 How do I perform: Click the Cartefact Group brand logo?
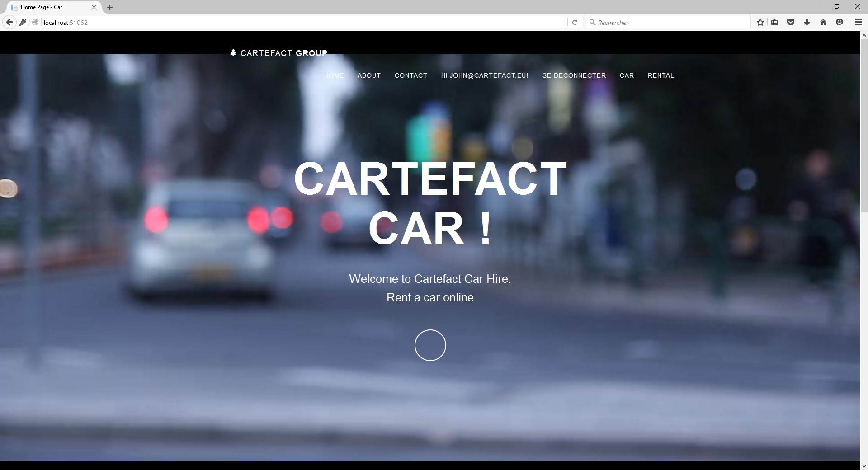click(x=279, y=53)
